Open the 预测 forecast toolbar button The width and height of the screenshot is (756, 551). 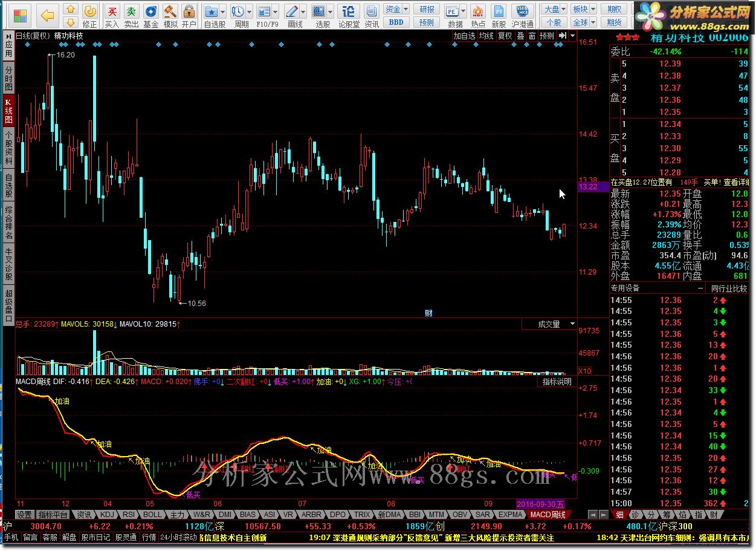tap(427, 22)
